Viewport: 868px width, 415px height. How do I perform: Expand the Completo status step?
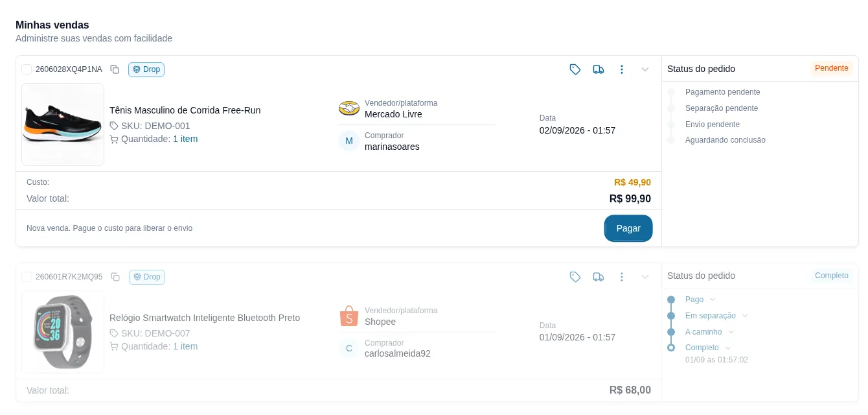[728, 348]
